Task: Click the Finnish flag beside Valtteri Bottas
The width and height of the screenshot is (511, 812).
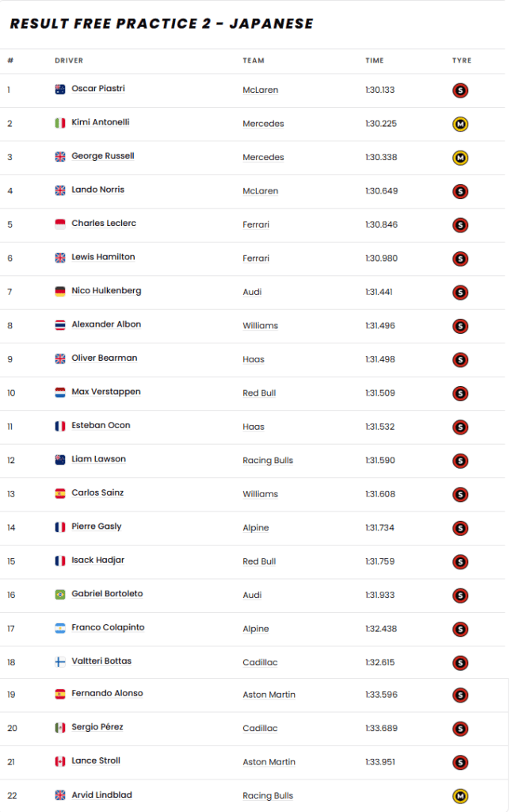Action: pos(60,661)
